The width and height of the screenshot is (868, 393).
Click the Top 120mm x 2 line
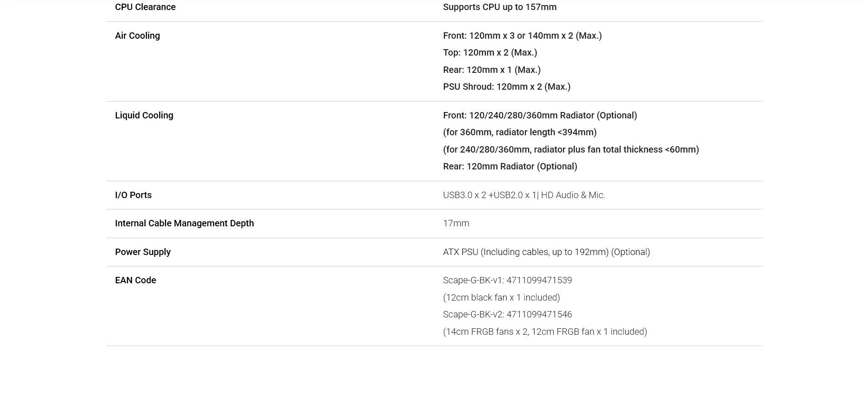[490, 52]
